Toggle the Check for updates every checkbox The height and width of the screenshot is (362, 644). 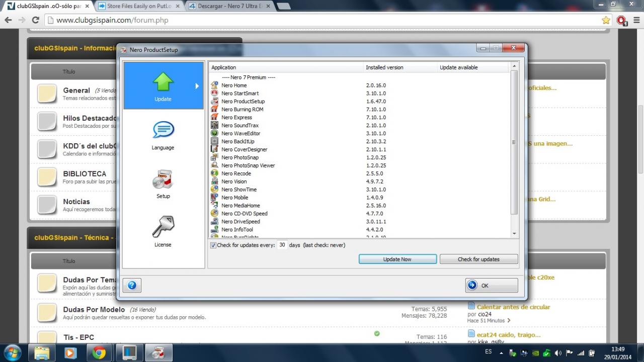point(213,245)
